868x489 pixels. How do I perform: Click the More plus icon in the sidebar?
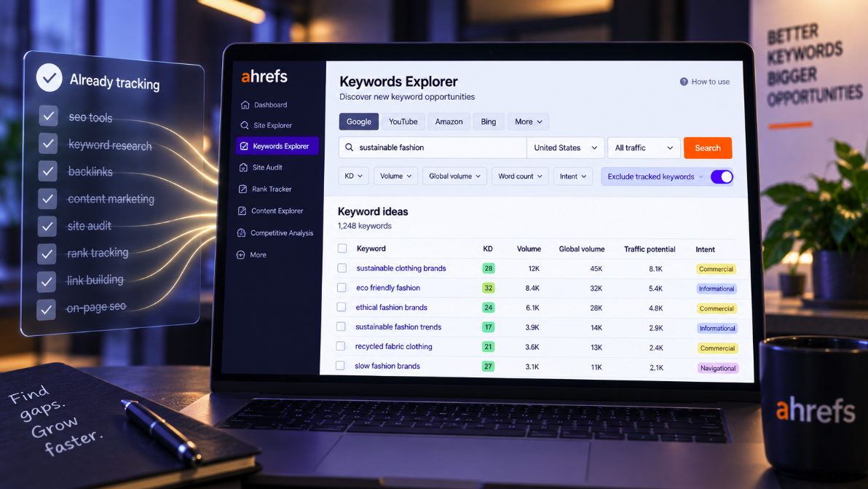pyautogui.click(x=241, y=255)
